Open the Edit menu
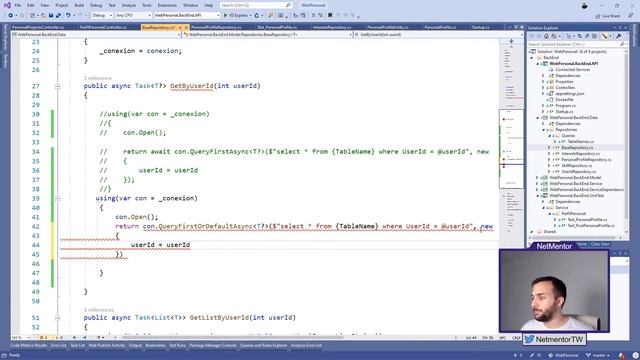This screenshot has width=640, height=360. click(x=31, y=5)
